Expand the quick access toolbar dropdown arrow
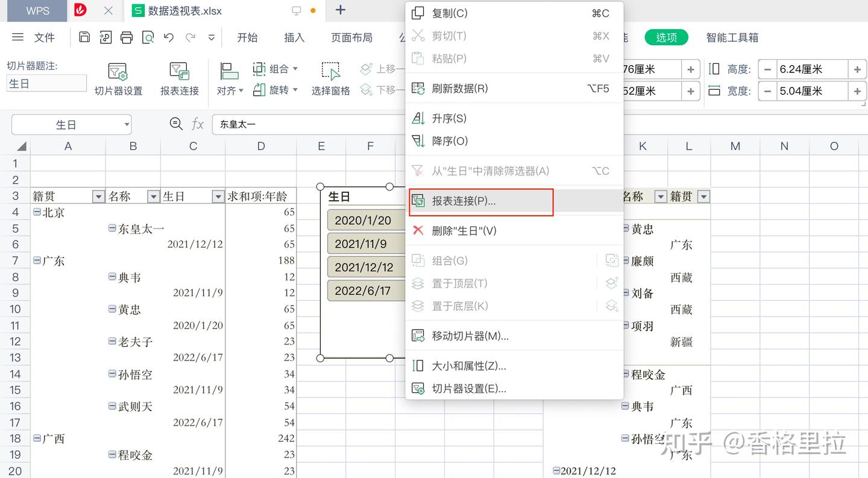868x478 pixels. click(212, 37)
